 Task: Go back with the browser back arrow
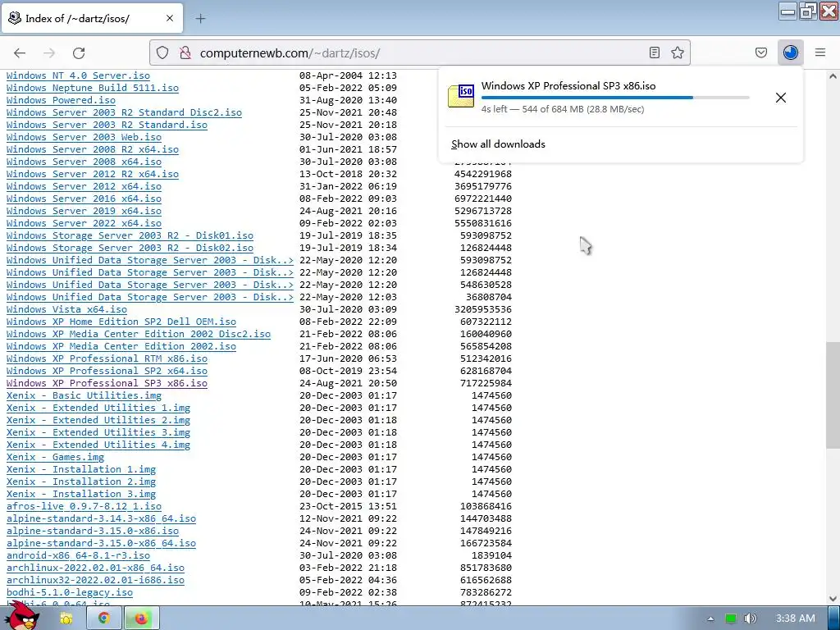tap(20, 52)
